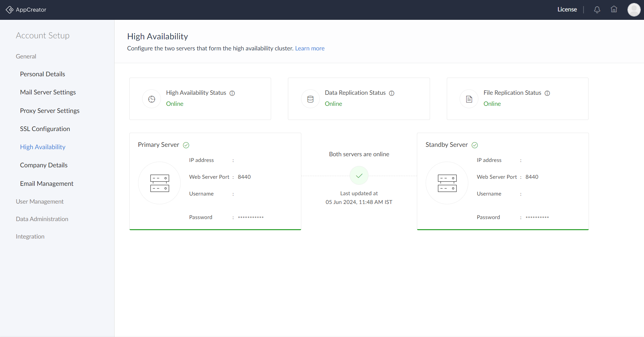Select SSL Configuration in sidebar
The image size is (644, 337).
[45, 129]
